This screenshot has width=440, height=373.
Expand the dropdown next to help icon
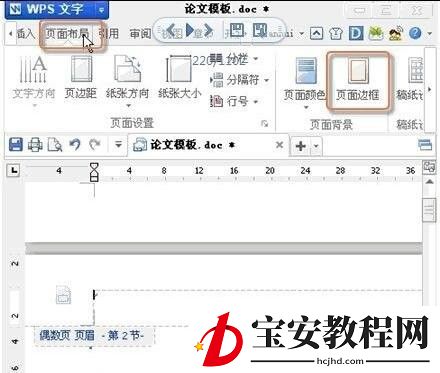coord(429,34)
